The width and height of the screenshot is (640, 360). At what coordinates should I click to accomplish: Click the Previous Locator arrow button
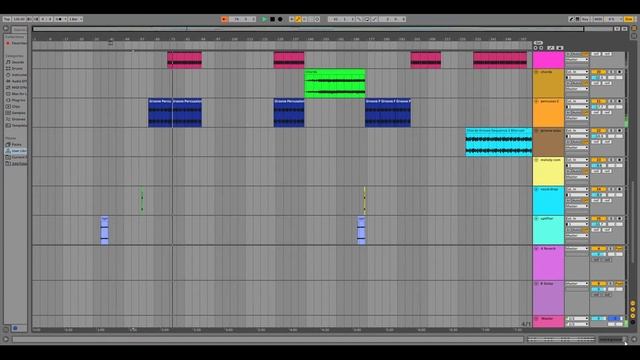(536, 48)
